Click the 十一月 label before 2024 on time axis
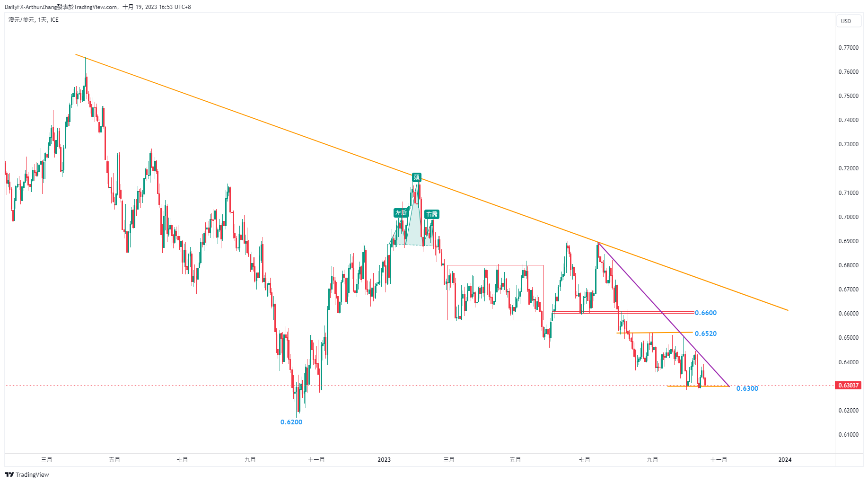This screenshot has width=868, height=483. [x=719, y=460]
